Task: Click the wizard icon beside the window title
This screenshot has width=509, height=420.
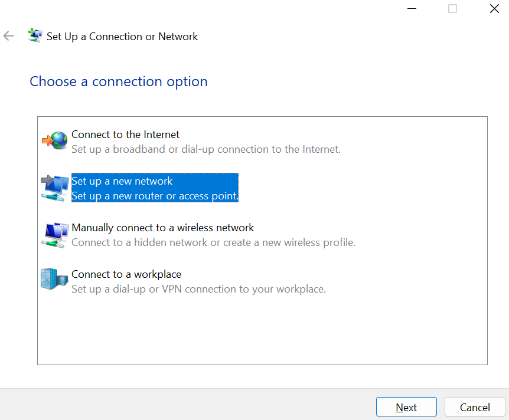Action: (x=35, y=35)
